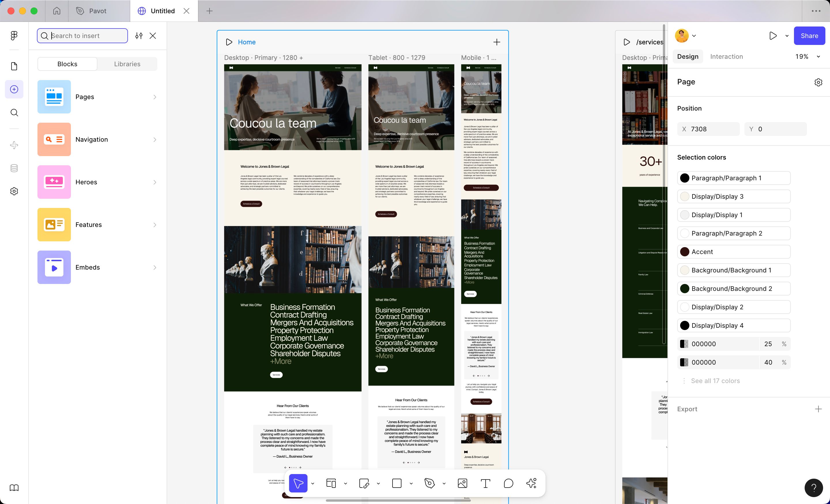
Task: Open the Pages file panel icon
Action: (x=14, y=66)
